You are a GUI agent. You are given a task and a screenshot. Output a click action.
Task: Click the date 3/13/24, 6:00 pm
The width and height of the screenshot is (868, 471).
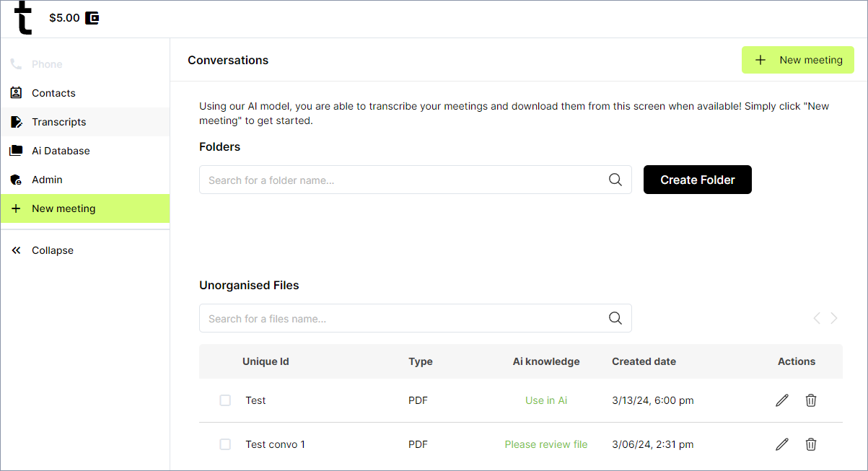pos(653,400)
